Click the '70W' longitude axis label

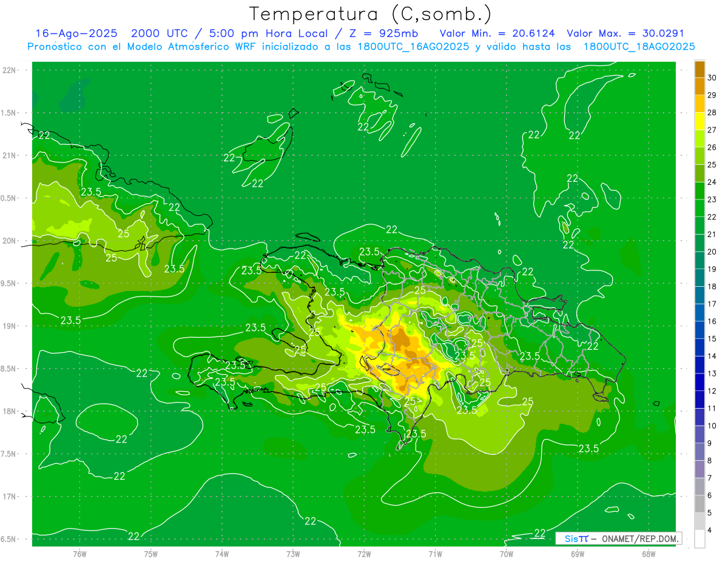507,554
